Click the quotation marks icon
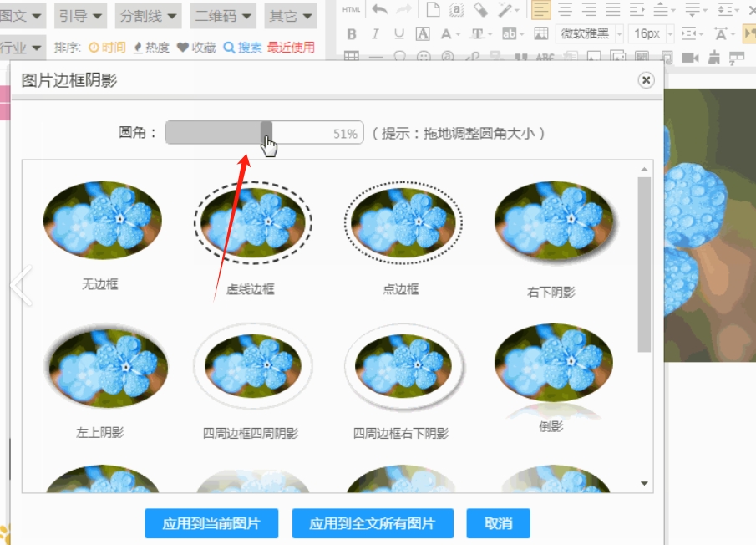This screenshot has height=545, width=756. point(520,57)
